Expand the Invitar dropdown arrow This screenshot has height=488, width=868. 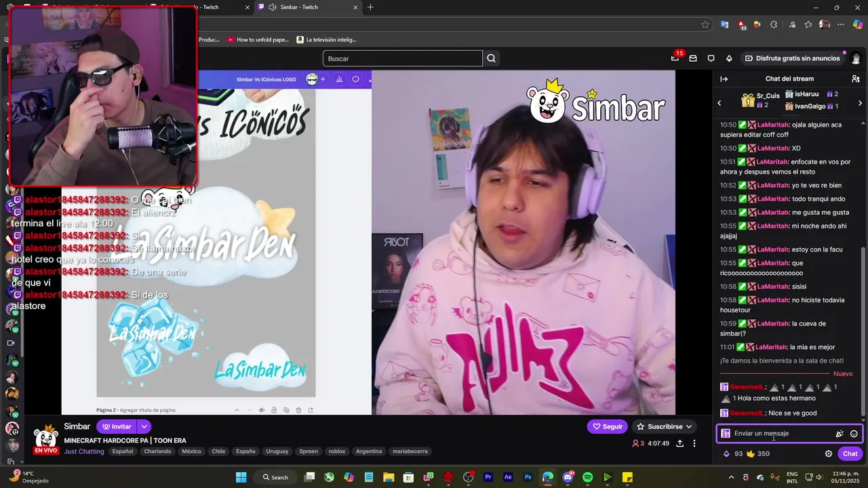tap(144, 426)
